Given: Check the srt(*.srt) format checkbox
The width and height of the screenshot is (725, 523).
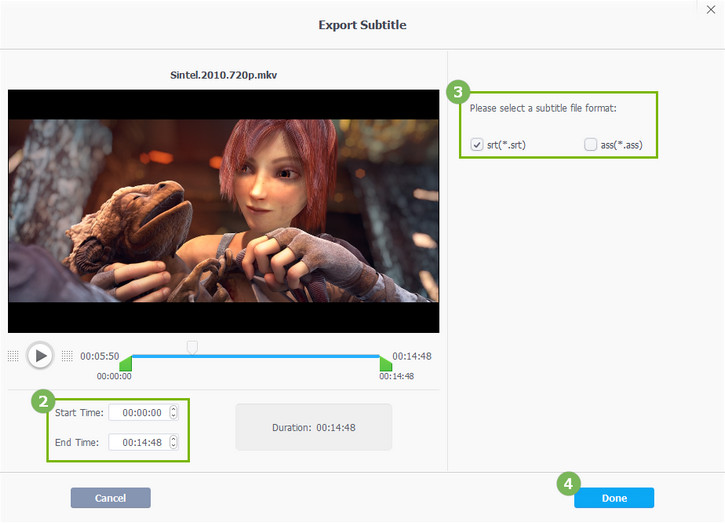Looking at the screenshot, I should pos(477,145).
